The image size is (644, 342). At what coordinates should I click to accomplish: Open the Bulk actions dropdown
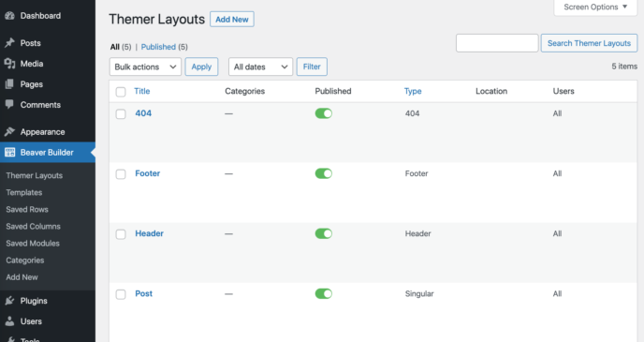click(x=145, y=67)
